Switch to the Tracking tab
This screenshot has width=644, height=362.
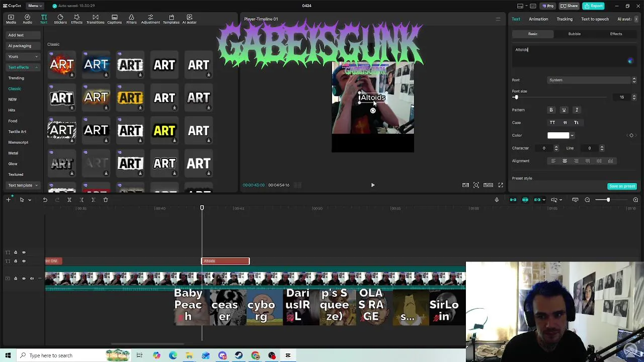point(565,19)
